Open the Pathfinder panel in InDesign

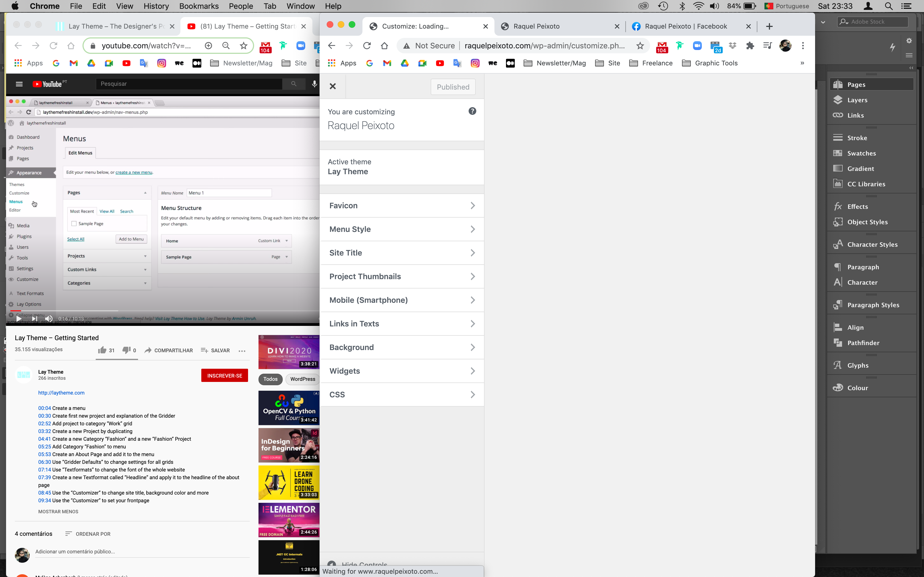click(863, 343)
